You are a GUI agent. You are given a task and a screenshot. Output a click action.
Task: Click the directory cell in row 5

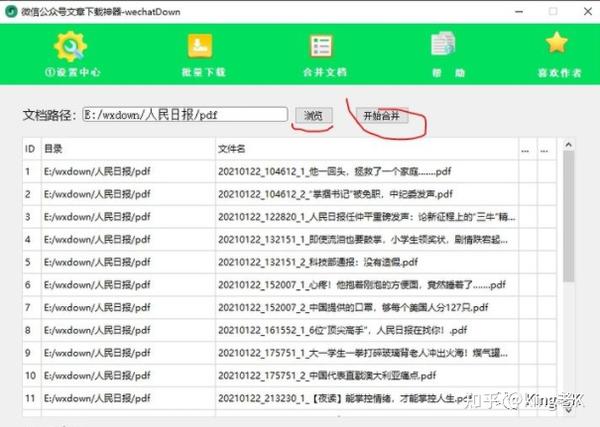[128, 262]
